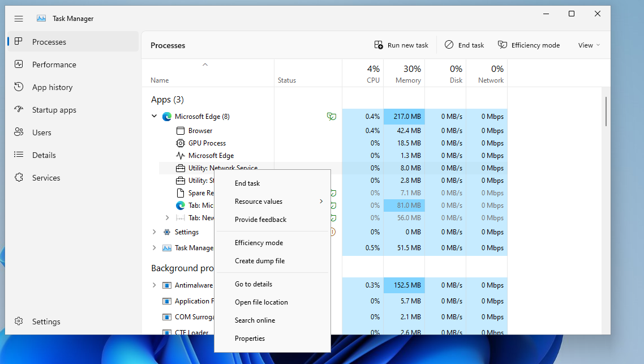The height and width of the screenshot is (364, 644).
Task: Click the Browser window icon
Action: click(x=181, y=131)
